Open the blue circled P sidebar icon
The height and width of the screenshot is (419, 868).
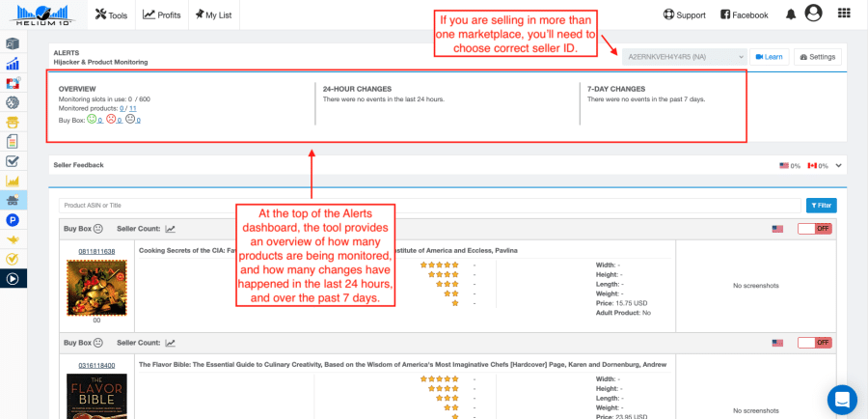coord(13,220)
